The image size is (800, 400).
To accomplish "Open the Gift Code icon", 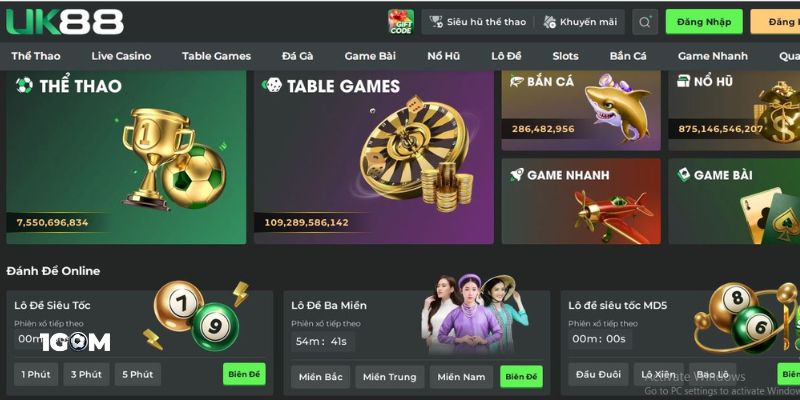I will click(401, 22).
